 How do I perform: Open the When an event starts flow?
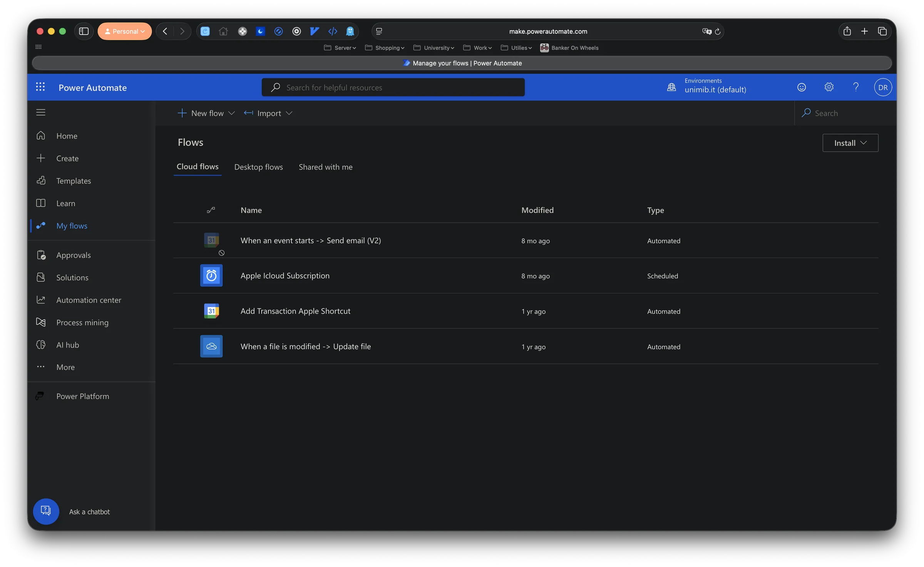(311, 241)
